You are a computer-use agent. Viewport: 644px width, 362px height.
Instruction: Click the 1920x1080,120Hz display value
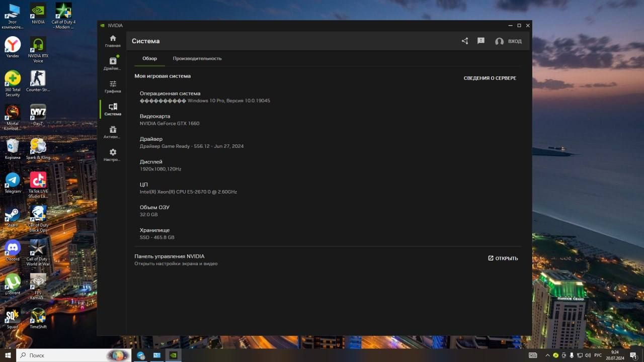tap(160, 169)
